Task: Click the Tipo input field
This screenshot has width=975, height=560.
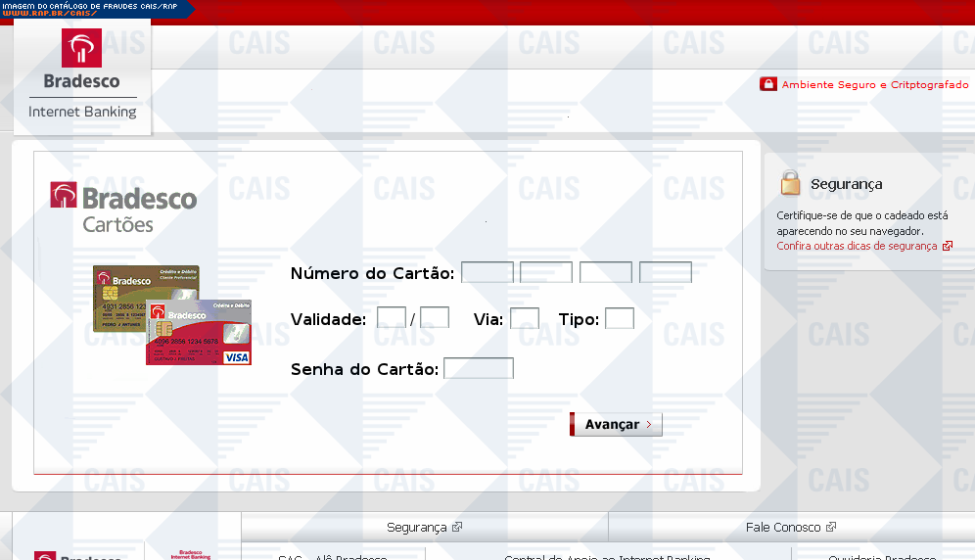Action: click(620, 318)
